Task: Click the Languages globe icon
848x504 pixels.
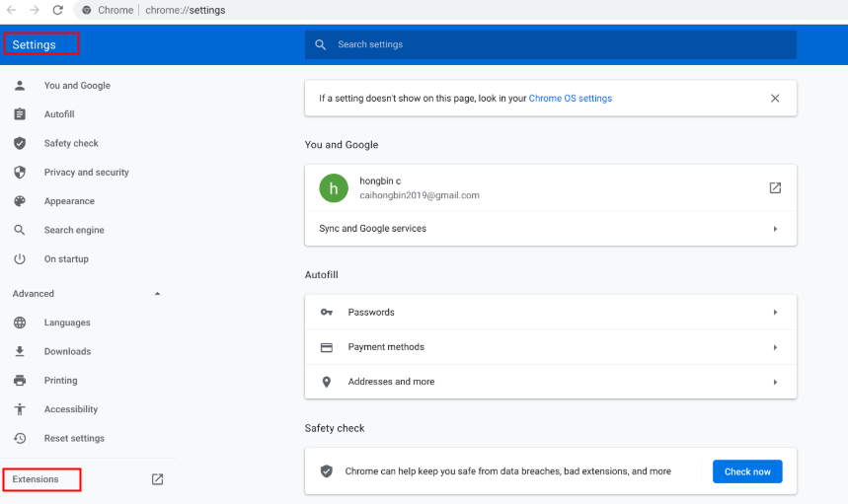Action: pos(20,323)
